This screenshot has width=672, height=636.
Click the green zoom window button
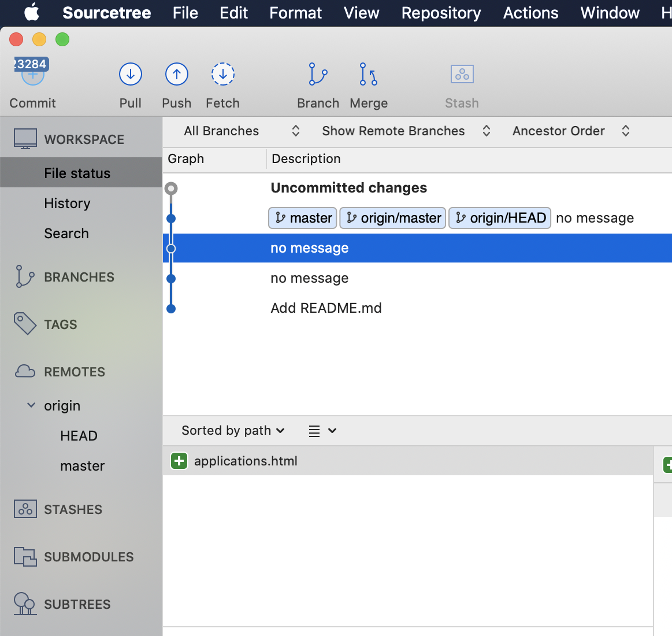point(62,39)
